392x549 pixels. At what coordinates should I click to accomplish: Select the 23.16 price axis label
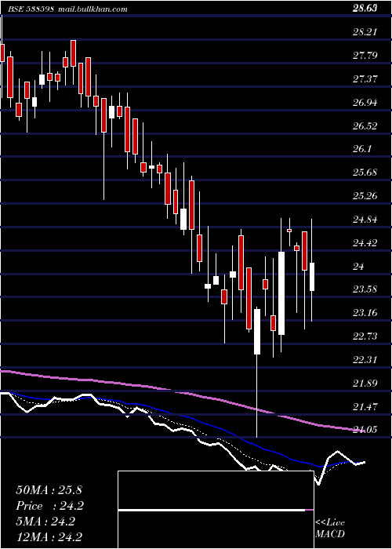pos(365,313)
